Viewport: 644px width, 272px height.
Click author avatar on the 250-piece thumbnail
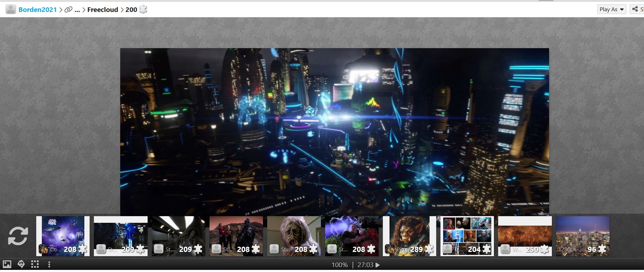[505, 249]
